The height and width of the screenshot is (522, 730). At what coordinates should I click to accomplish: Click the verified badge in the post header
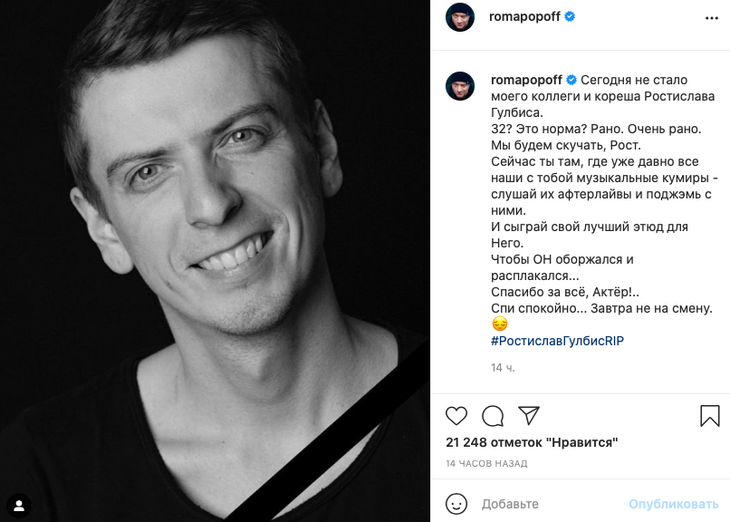point(569,17)
